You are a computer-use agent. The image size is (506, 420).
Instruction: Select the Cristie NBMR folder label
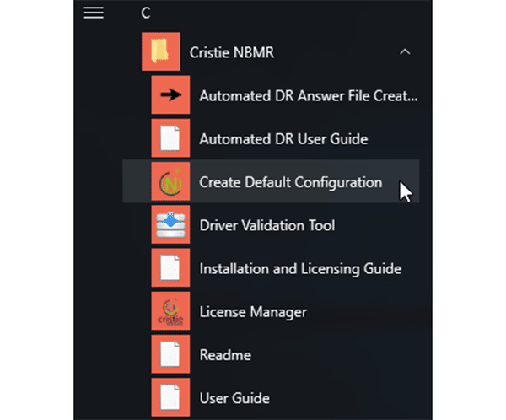[232, 52]
